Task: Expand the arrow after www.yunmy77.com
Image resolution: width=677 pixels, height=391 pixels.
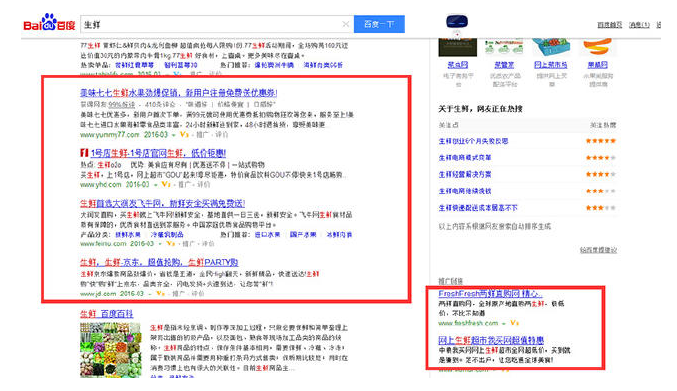Action: click(x=174, y=135)
